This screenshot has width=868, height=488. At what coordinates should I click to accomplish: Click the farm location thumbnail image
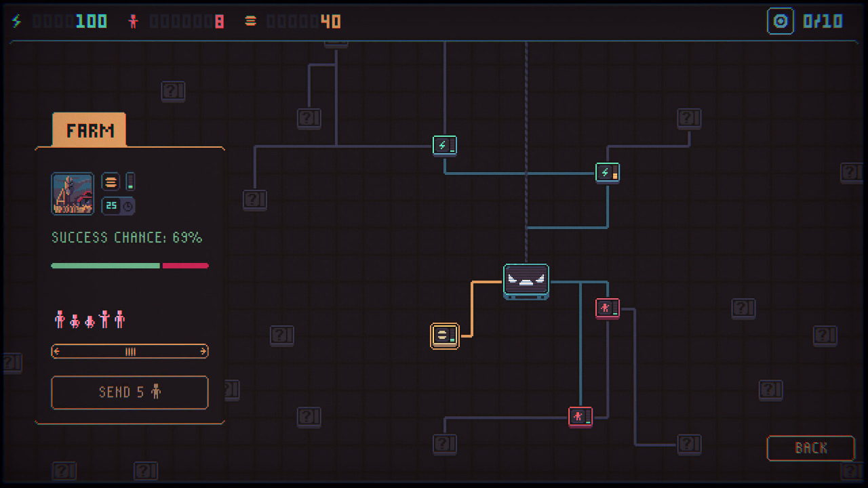(x=73, y=194)
